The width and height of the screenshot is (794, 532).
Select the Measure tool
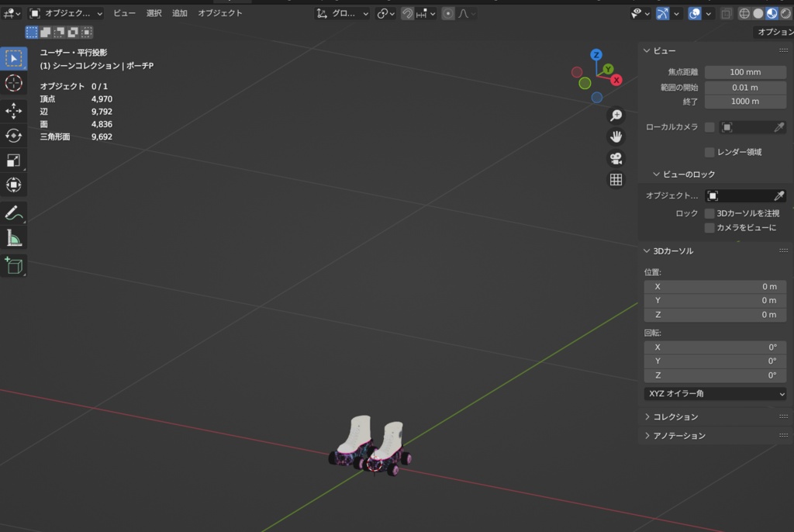[x=14, y=238]
